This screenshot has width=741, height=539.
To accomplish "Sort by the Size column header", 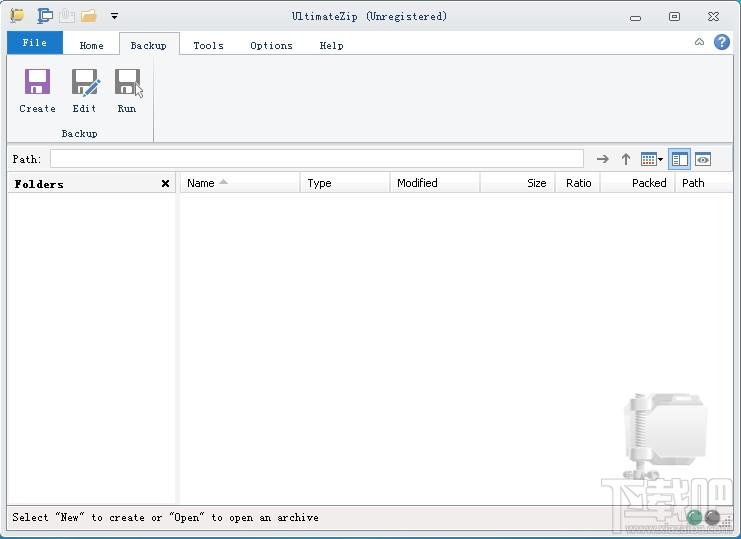I will (517, 183).
